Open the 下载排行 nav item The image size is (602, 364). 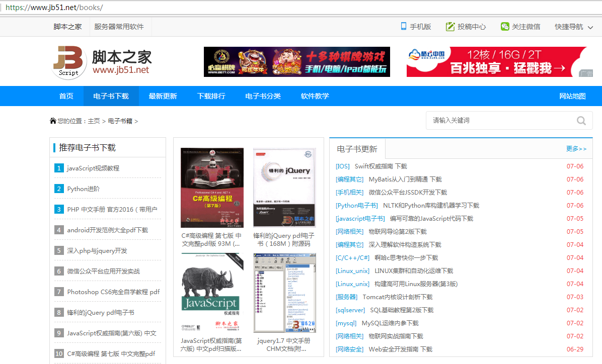[211, 96]
